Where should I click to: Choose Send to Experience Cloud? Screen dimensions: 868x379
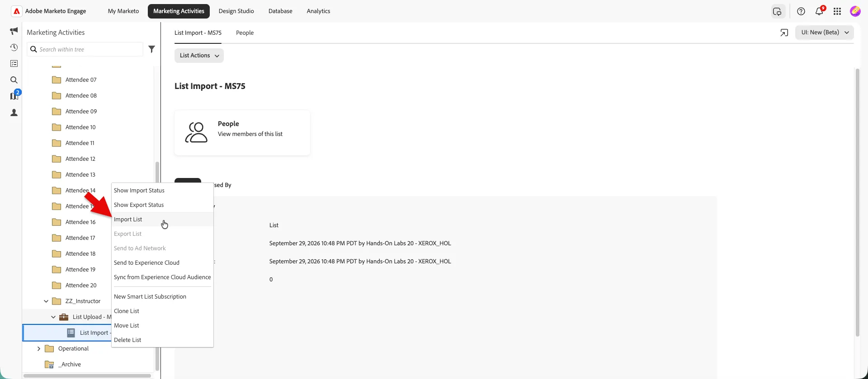(x=162, y=263)
